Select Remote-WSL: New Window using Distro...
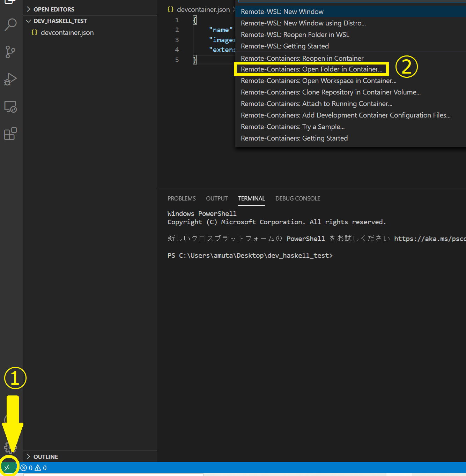Screen dimensions: 466x476 coord(350,23)
